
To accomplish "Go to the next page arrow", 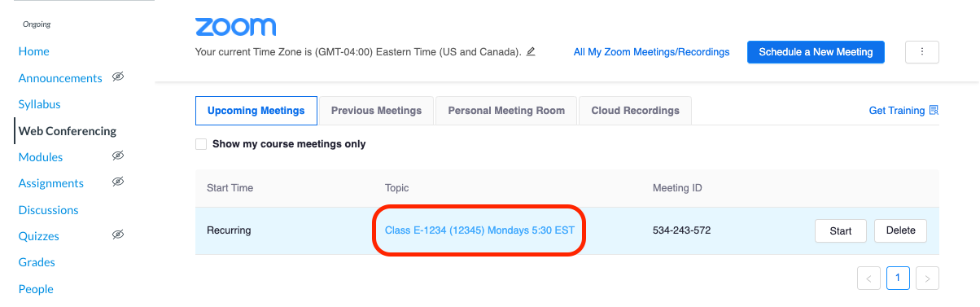I will [927, 278].
